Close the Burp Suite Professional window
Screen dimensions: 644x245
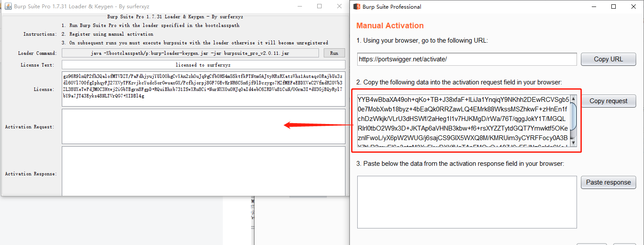click(x=634, y=7)
